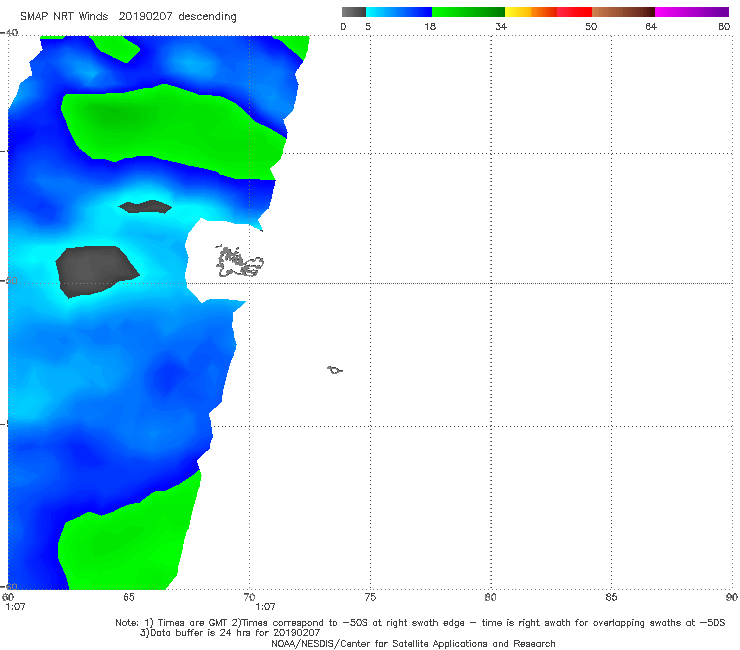Image resolution: width=740 pixels, height=650 pixels.
Task: Click the color bar label '64'
Action: click(651, 27)
